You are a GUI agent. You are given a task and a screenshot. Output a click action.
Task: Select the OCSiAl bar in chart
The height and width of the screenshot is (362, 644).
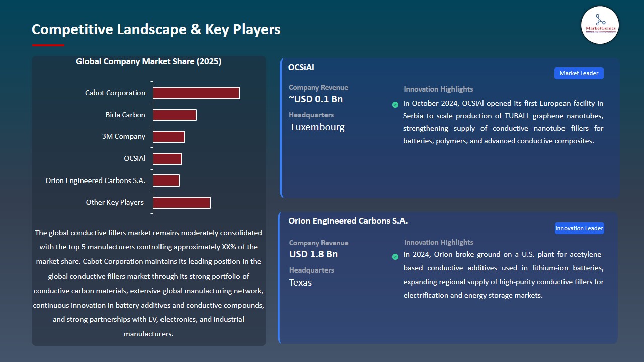pos(168,159)
